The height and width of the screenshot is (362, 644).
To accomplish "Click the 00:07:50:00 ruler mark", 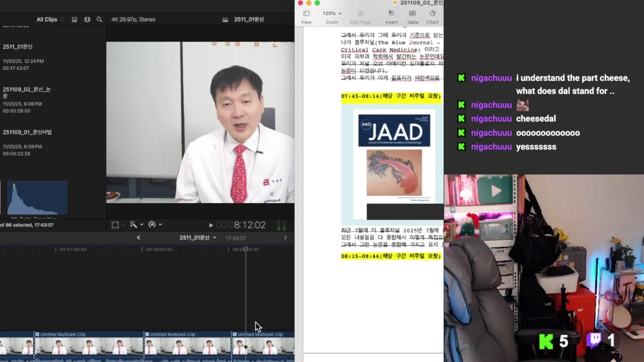I will (x=73, y=249).
